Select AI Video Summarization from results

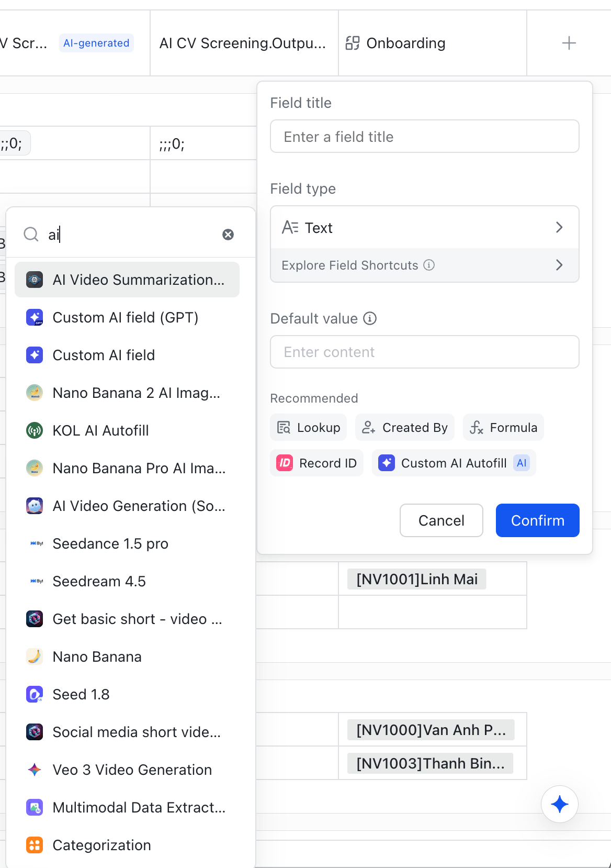click(x=127, y=280)
